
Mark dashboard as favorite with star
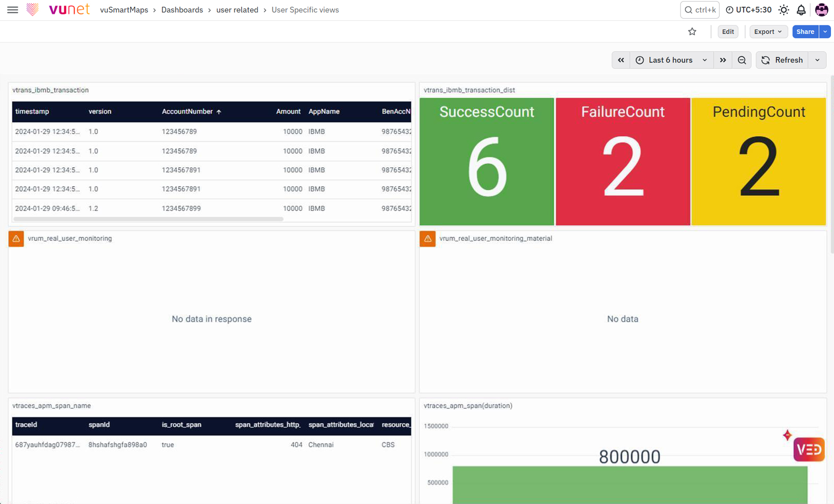click(x=692, y=32)
